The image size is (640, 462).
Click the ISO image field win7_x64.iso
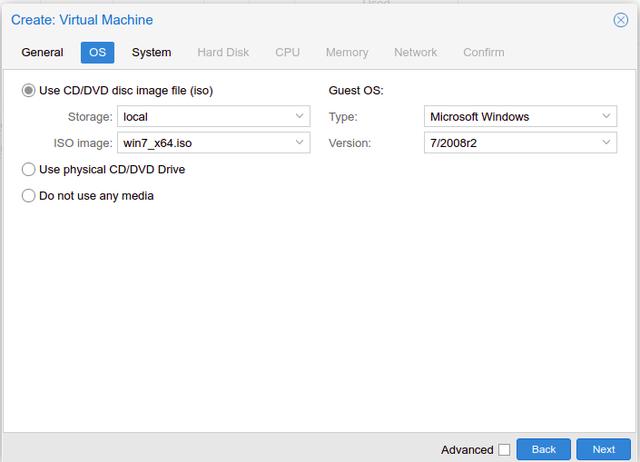click(x=213, y=142)
